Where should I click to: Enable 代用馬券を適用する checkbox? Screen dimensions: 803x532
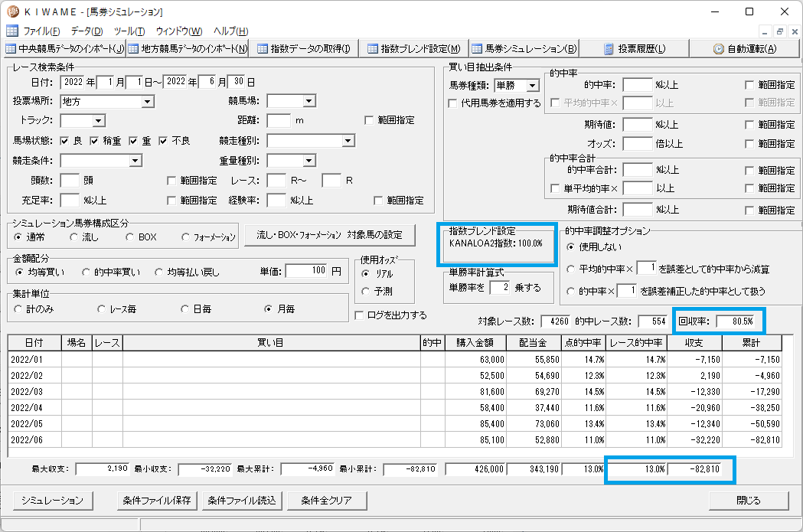tap(452, 103)
